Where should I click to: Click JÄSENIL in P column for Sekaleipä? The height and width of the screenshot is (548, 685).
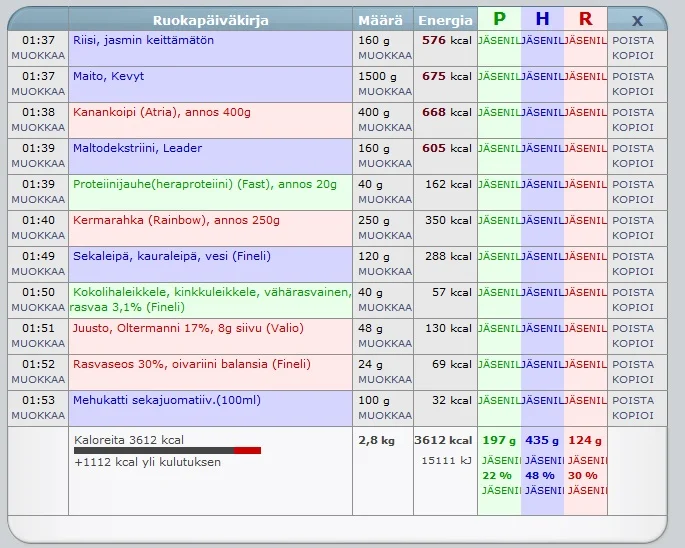499,256
